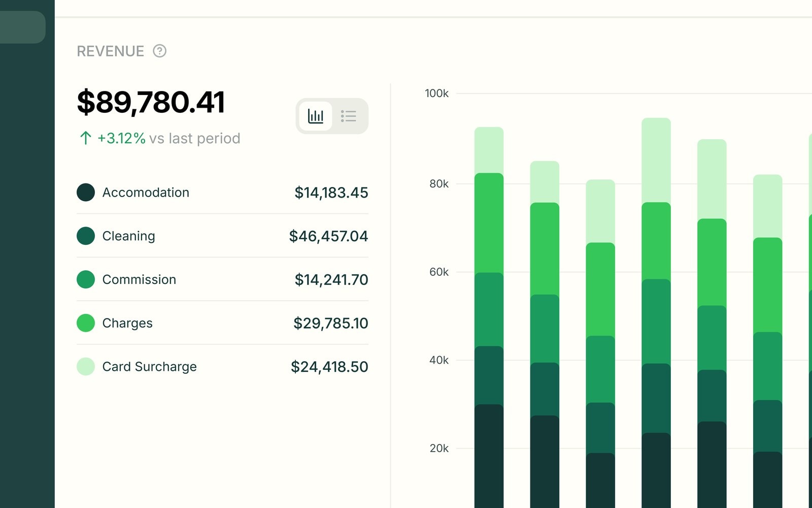The image size is (812, 508).
Task: Click the 40k axis label
Action: point(438,360)
